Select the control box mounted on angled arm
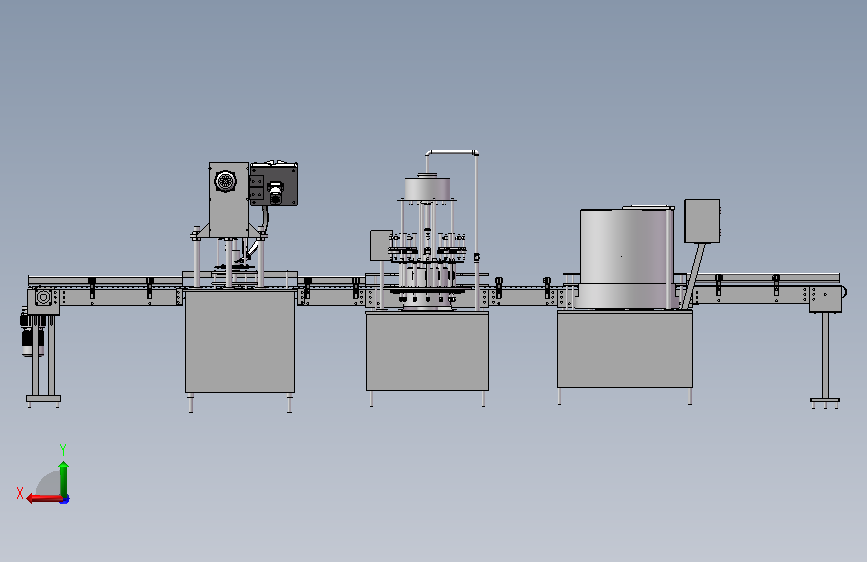This screenshot has width=867, height=562. [702, 221]
